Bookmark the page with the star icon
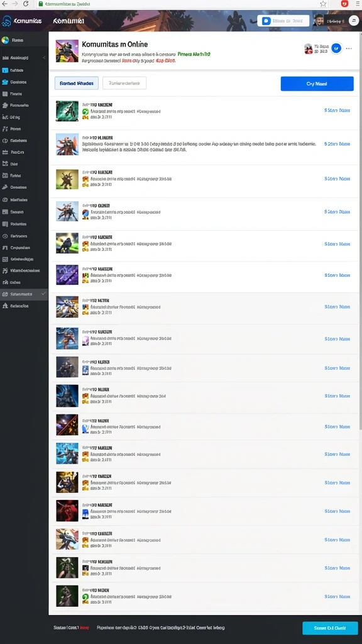362x644 pixels. (x=323, y=4)
